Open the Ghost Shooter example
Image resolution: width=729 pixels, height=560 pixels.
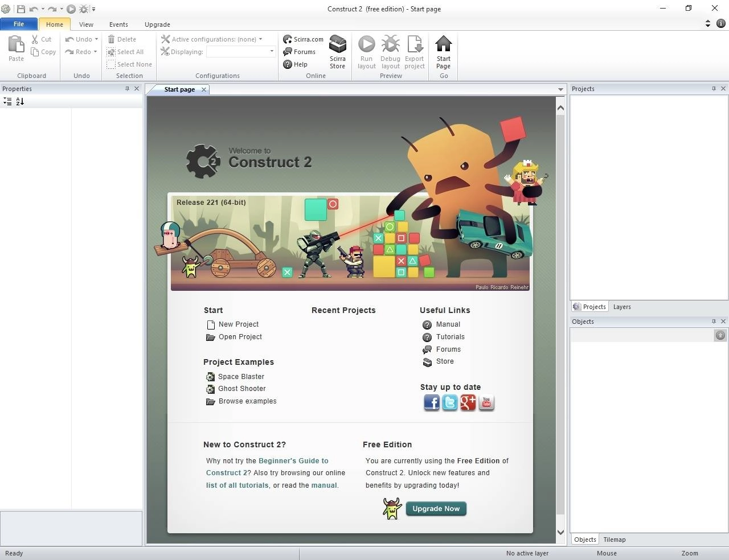(242, 389)
